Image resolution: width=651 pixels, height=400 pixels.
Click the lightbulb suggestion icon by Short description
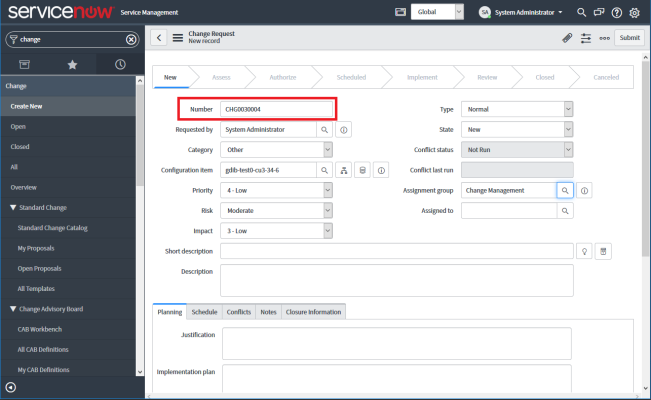pyautogui.click(x=584, y=251)
